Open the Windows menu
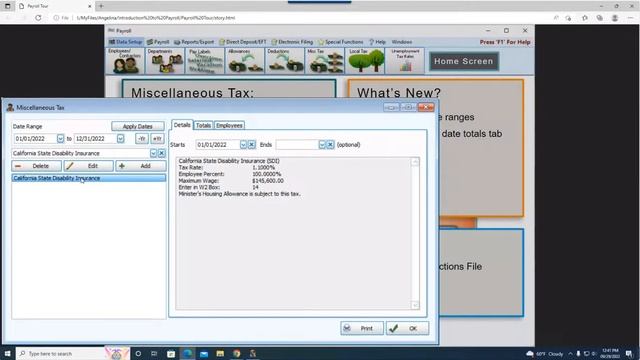 (x=402, y=42)
